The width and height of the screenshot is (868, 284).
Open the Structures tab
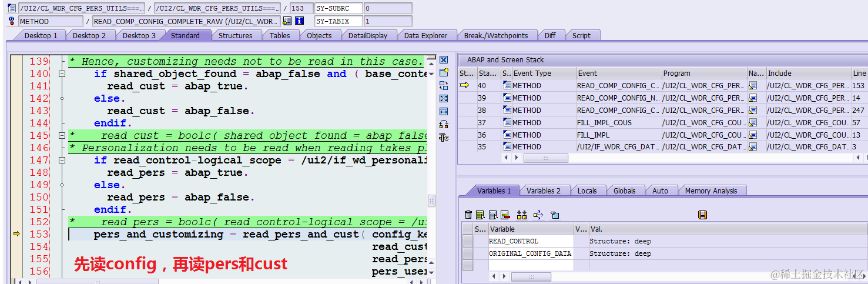point(235,35)
